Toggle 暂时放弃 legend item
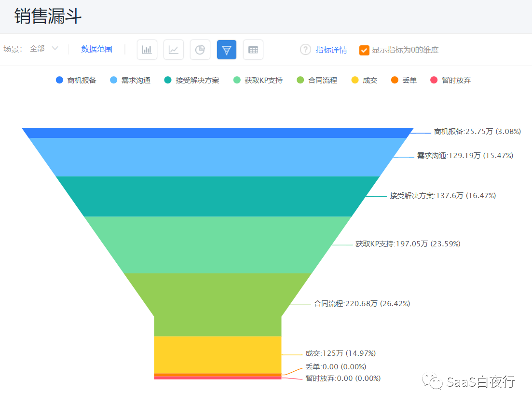The image size is (532, 405). (x=450, y=81)
